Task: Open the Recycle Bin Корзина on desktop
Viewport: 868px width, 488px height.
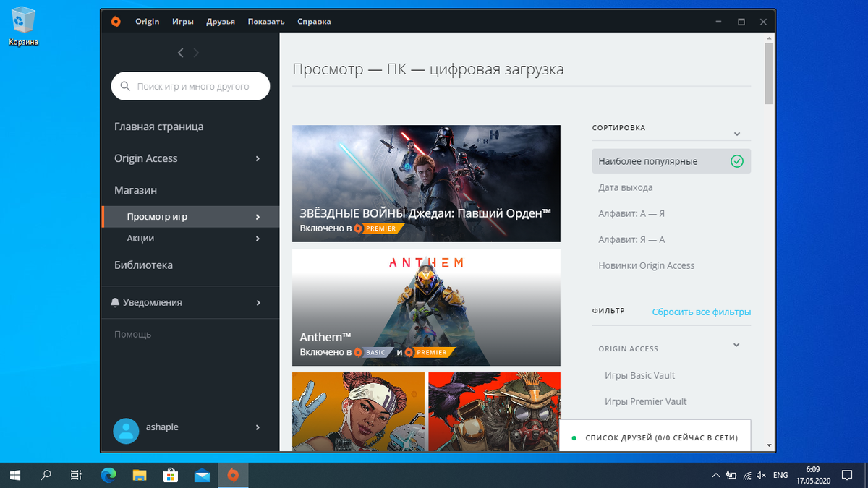Action: (23, 26)
